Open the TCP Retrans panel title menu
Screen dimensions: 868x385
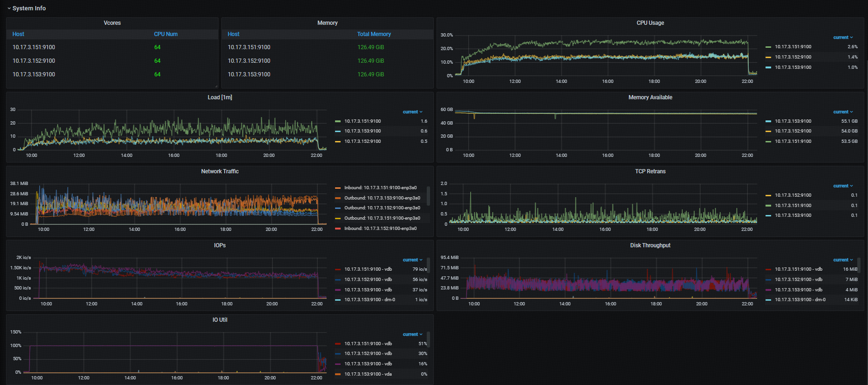(650, 171)
